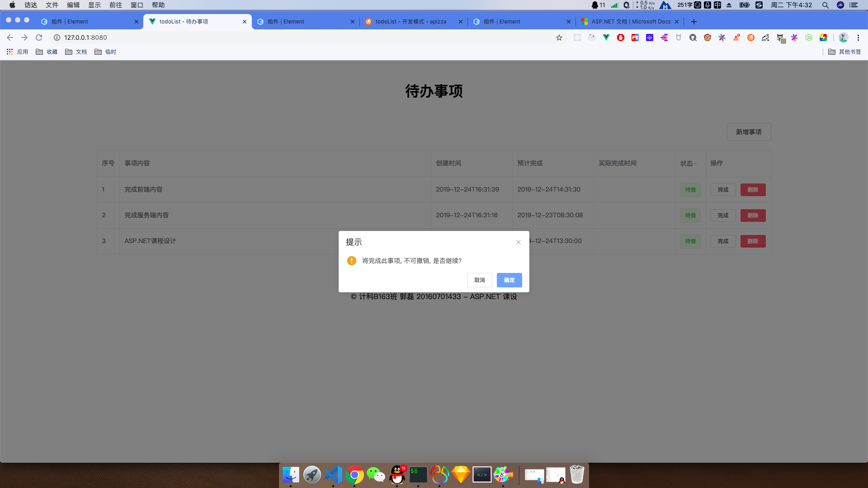Open the 编辑 menu in menu bar
Viewport: 868px width, 488px height.
pyautogui.click(x=73, y=5)
